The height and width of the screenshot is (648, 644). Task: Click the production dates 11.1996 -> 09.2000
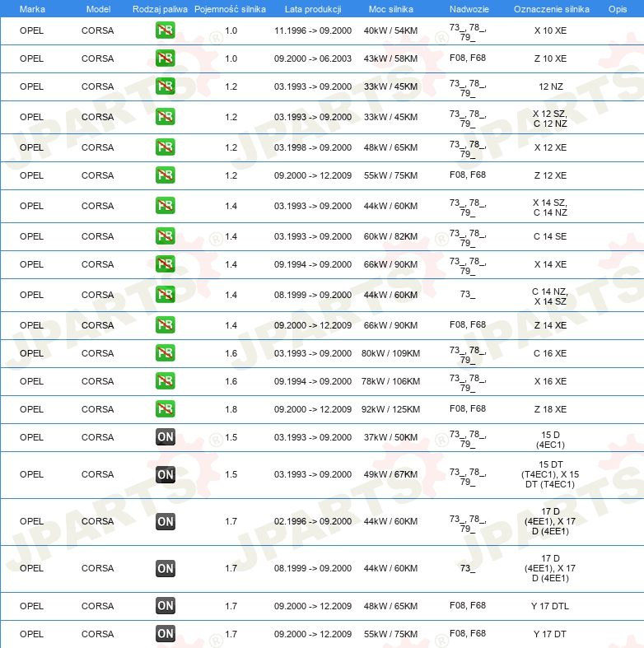click(x=313, y=30)
